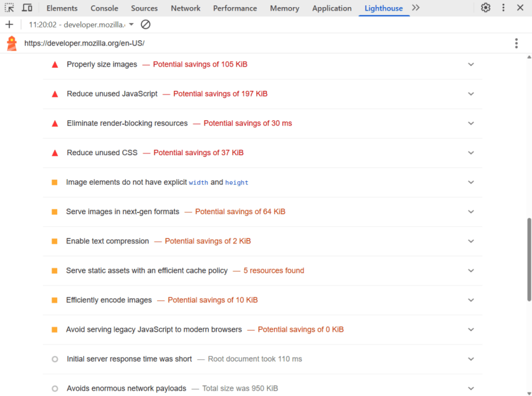This screenshot has width=532, height=396.
Task: Clear all Lighthouse reports
Action: [x=145, y=25]
